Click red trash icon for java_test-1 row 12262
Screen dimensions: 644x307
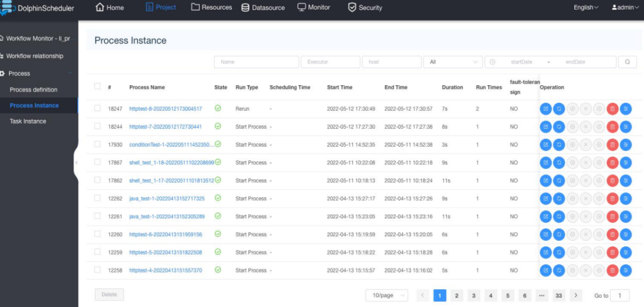[612, 199]
